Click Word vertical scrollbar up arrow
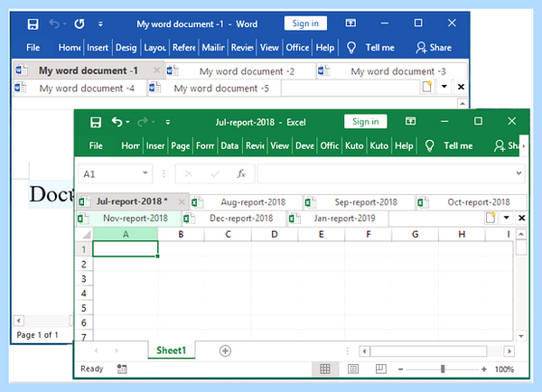The width and height of the screenshot is (542, 392). tap(463, 103)
